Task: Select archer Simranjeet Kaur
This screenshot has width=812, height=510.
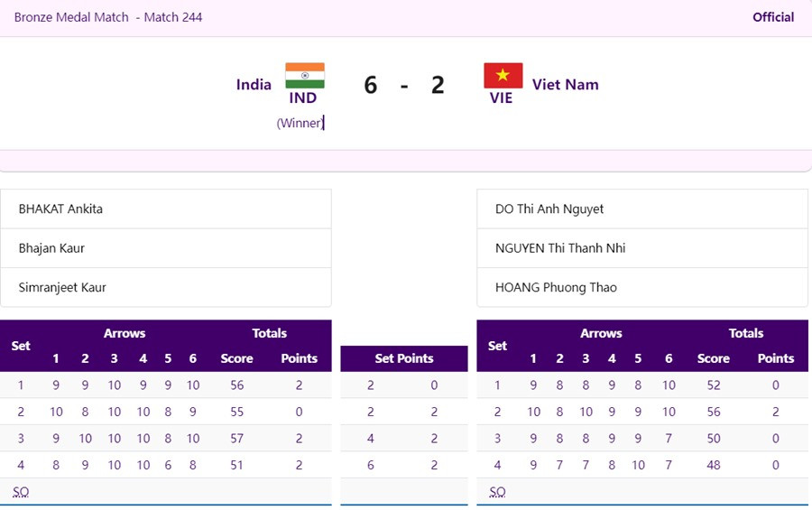Action: click(x=62, y=287)
